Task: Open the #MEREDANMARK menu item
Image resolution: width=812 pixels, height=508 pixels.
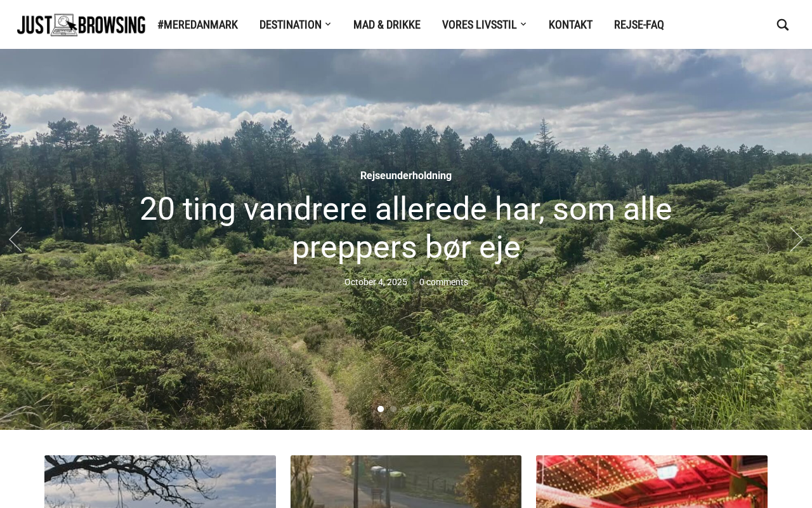Action: tap(198, 25)
